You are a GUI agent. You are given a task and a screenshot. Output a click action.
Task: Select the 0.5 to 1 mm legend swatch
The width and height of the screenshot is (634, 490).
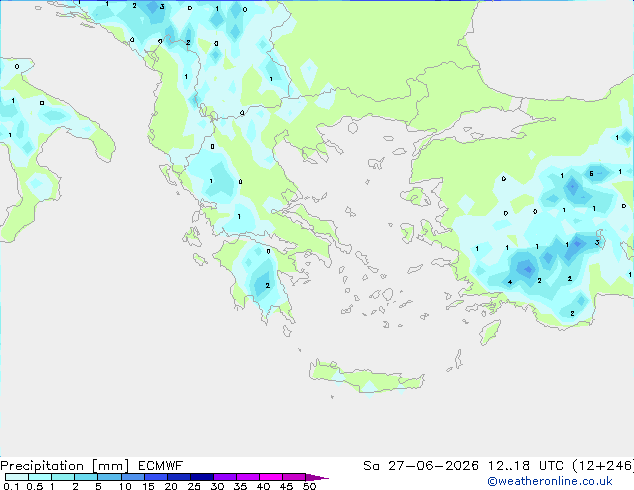tap(40, 477)
